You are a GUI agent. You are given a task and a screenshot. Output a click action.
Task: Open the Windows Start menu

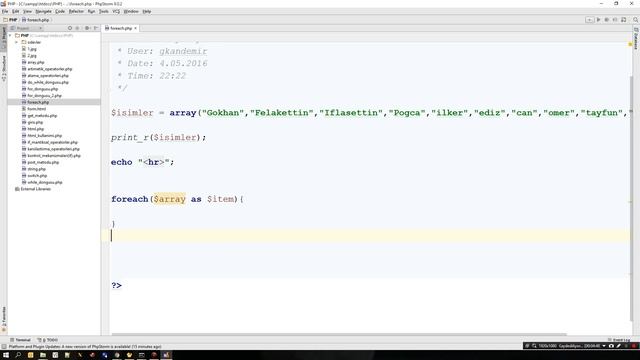click(6, 355)
